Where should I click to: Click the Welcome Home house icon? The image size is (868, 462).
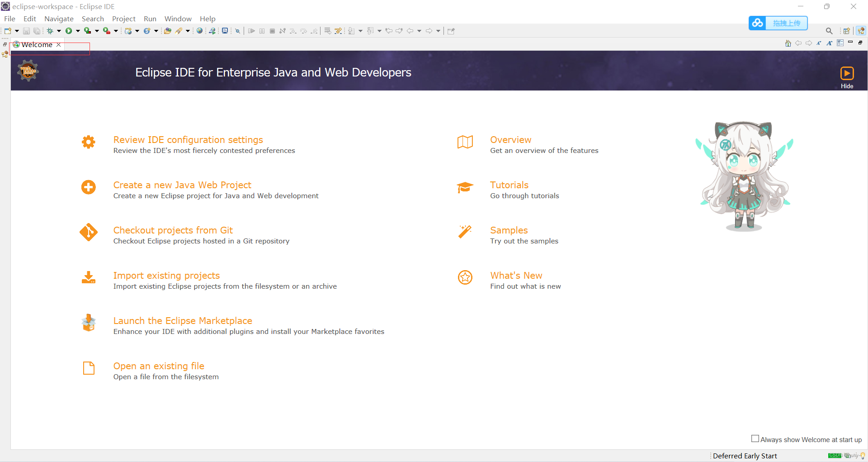click(788, 43)
